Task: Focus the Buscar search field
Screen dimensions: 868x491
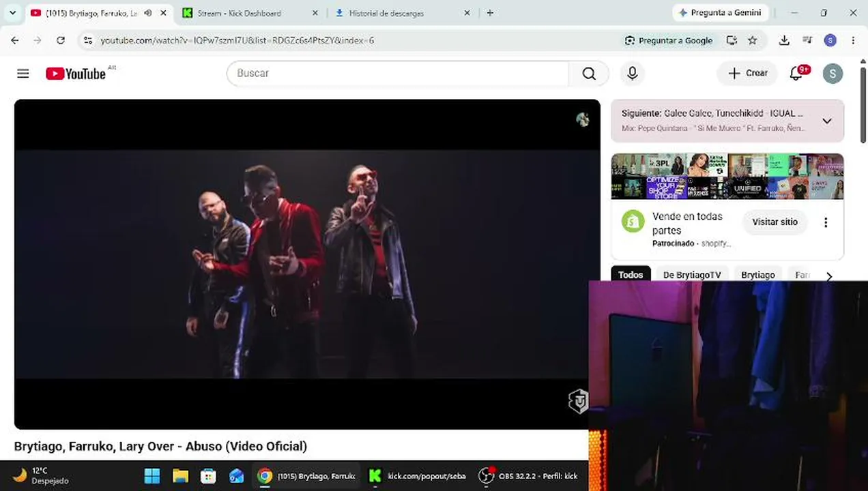Action: [398, 74]
